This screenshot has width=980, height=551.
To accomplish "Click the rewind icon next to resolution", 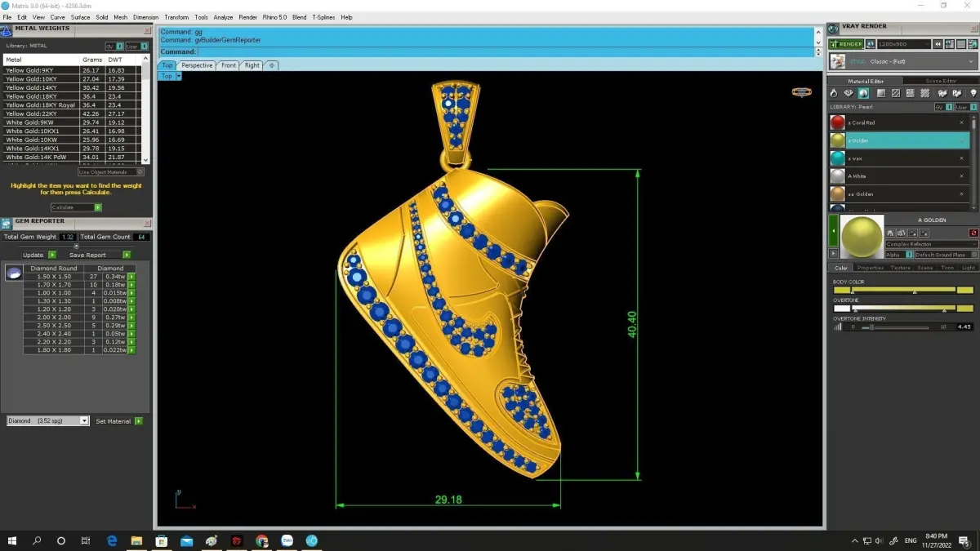I will tap(938, 44).
